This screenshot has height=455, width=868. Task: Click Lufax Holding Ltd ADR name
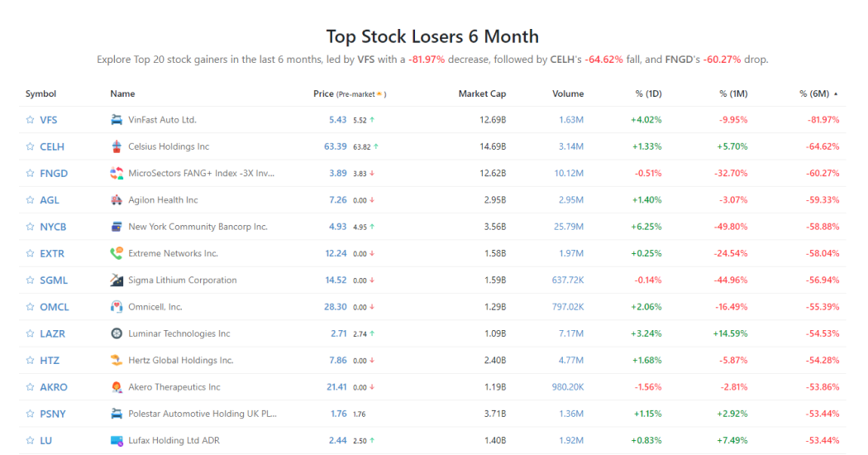pyautogui.click(x=174, y=440)
